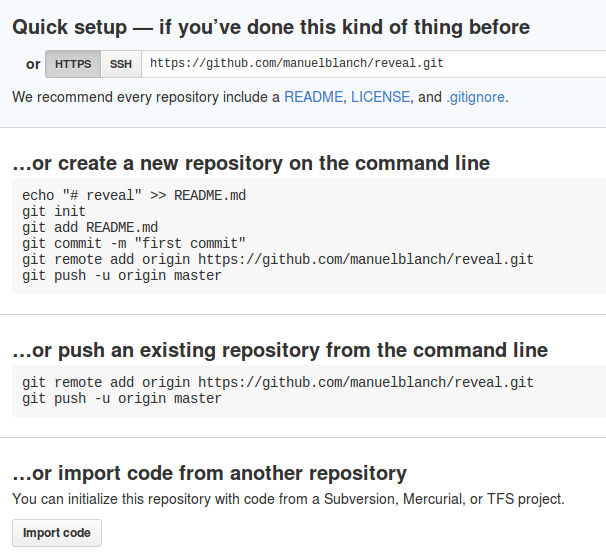Click the repository URL input field

(x=374, y=64)
